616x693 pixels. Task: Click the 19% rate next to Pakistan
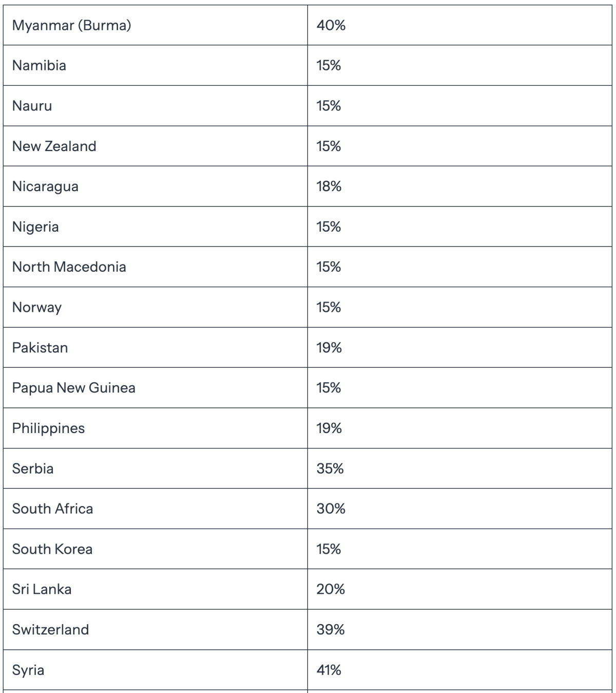(x=329, y=348)
